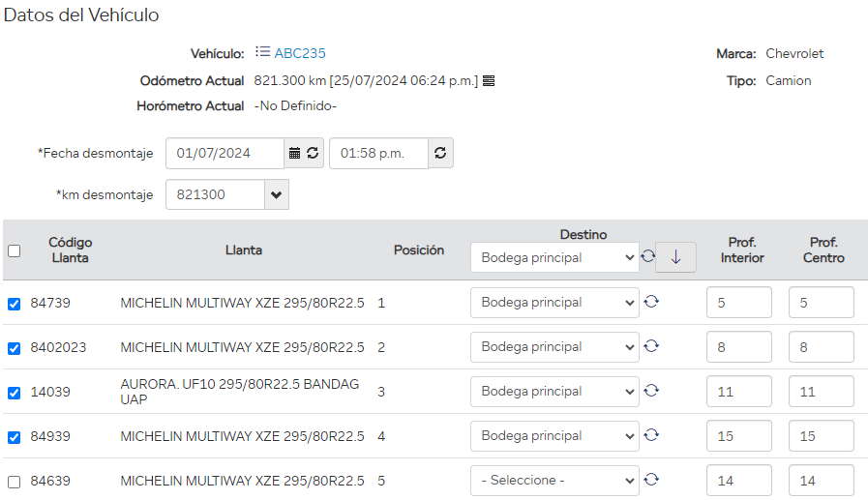
Task: Expand the km desmontaje dropdown arrow
Action: tap(277, 194)
